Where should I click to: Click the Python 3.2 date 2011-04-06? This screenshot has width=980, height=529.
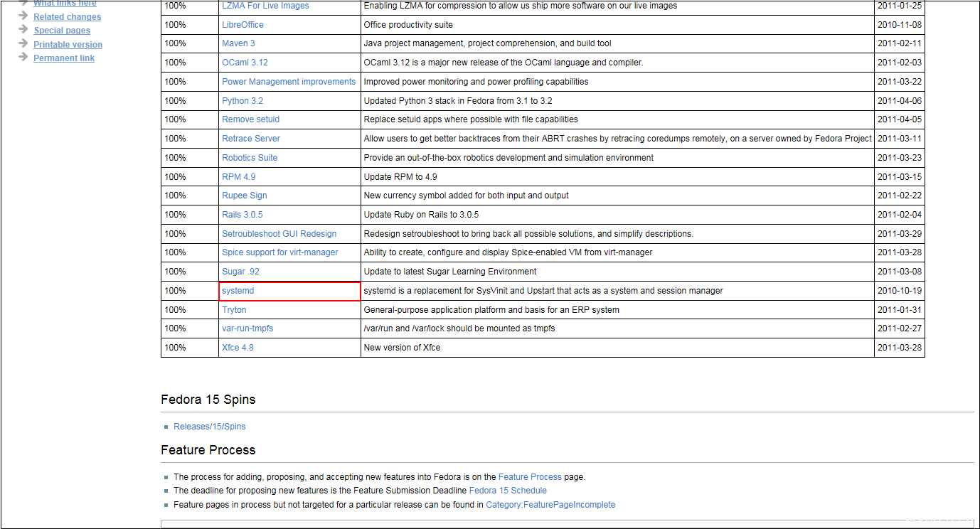[x=900, y=101]
